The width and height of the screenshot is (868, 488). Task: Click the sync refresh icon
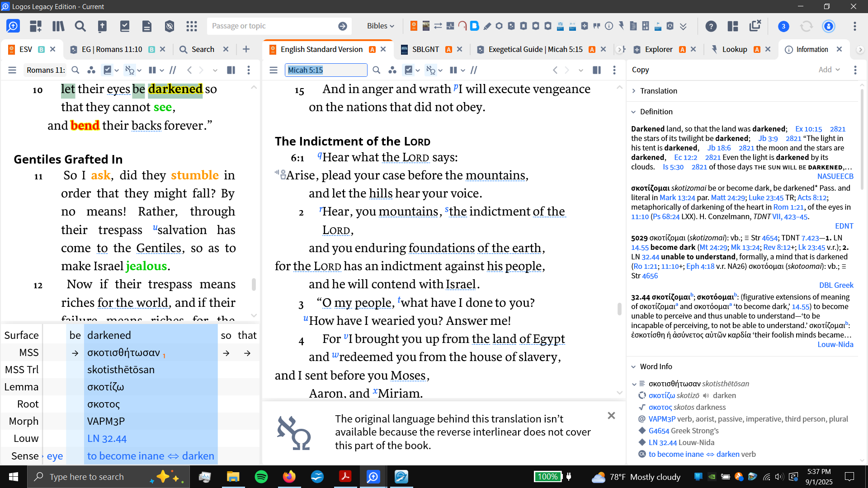pos(806,26)
